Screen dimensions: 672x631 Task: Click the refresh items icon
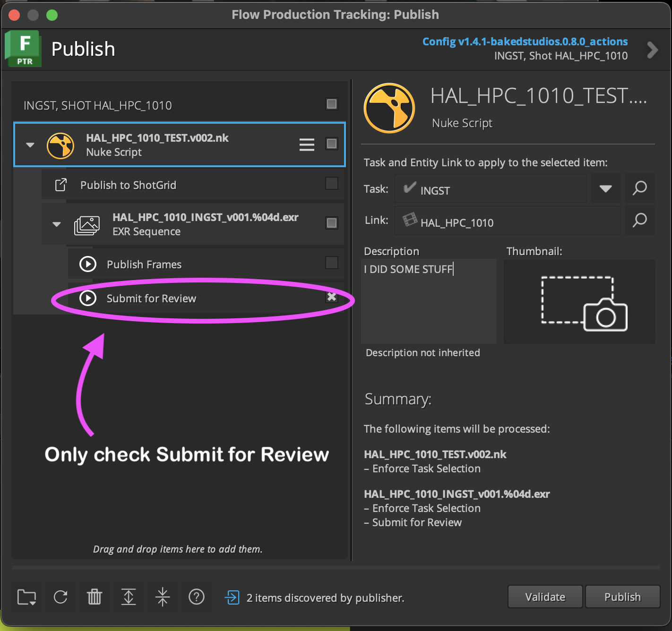pos(60,597)
